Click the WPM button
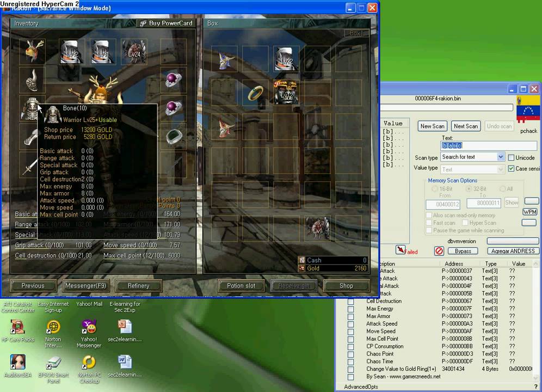The image size is (542, 392). (x=530, y=212)
